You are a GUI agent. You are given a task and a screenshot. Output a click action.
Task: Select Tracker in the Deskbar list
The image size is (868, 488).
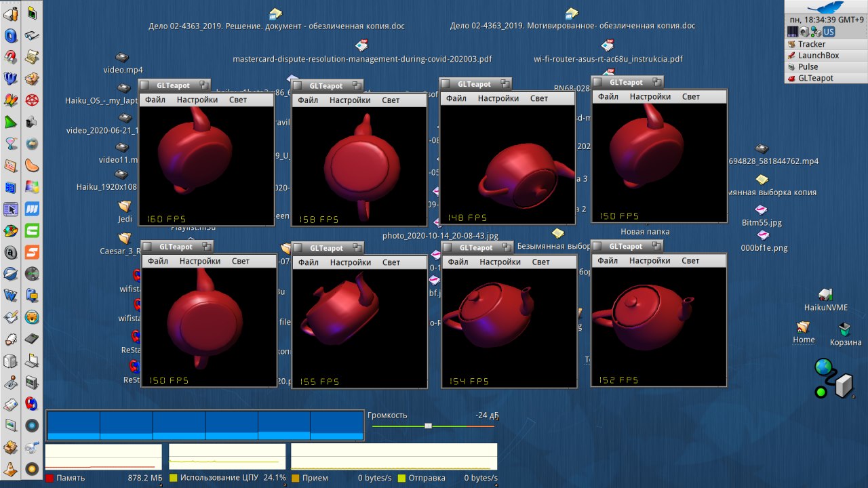click(x=826, y=44)
